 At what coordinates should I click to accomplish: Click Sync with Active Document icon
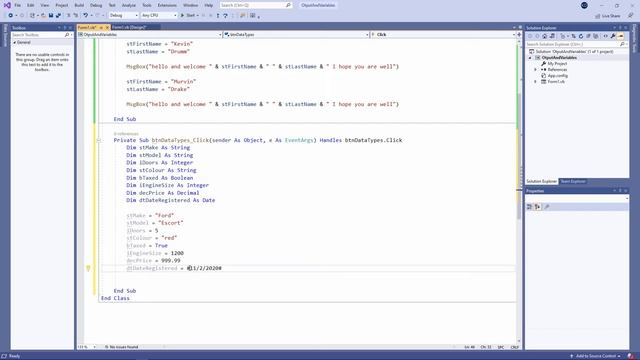point(573,36)
